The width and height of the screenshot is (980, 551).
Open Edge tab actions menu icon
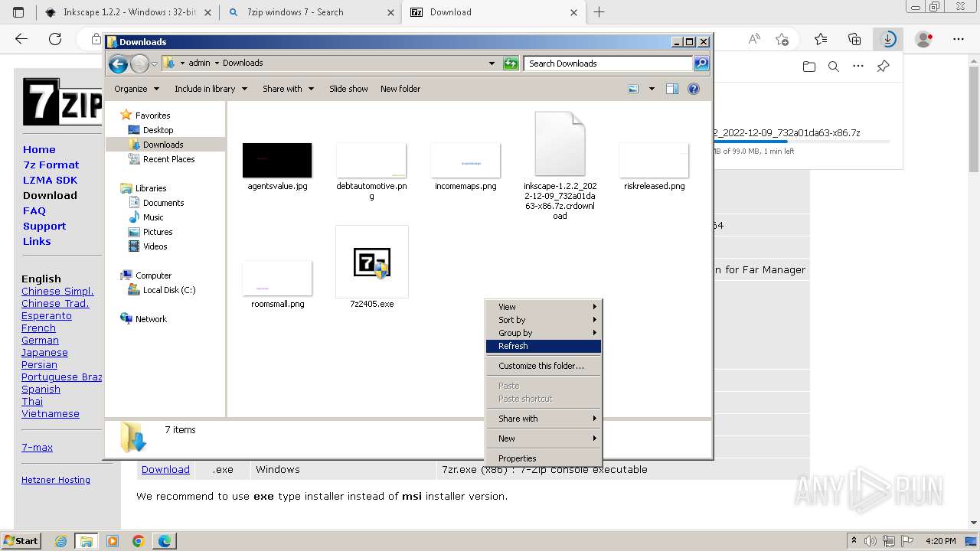click(18, 12)
